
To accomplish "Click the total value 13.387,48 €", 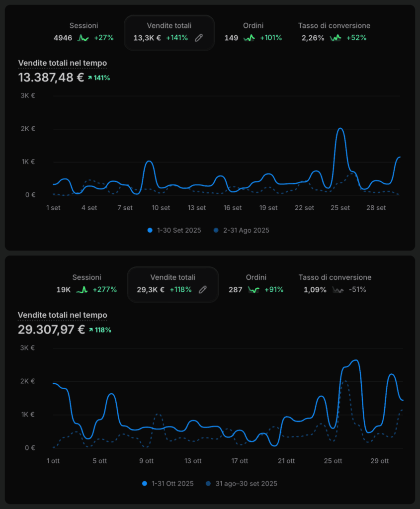I will 51,78.
